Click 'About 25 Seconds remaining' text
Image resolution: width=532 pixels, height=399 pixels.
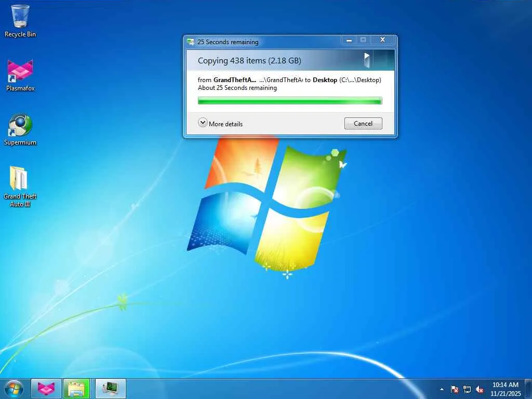click(237, 88)
